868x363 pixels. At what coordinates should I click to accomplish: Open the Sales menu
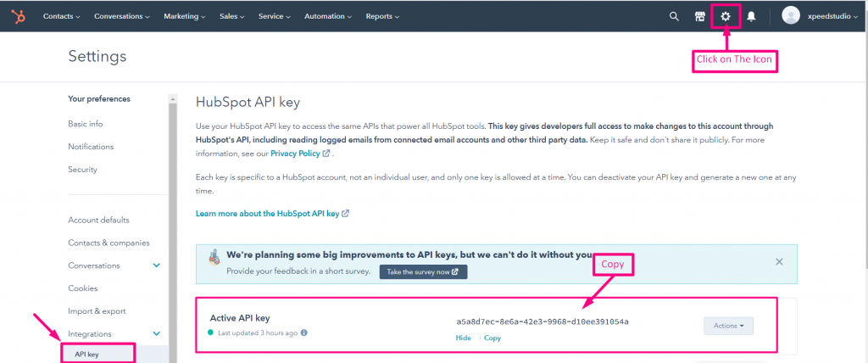coord(232,17)
